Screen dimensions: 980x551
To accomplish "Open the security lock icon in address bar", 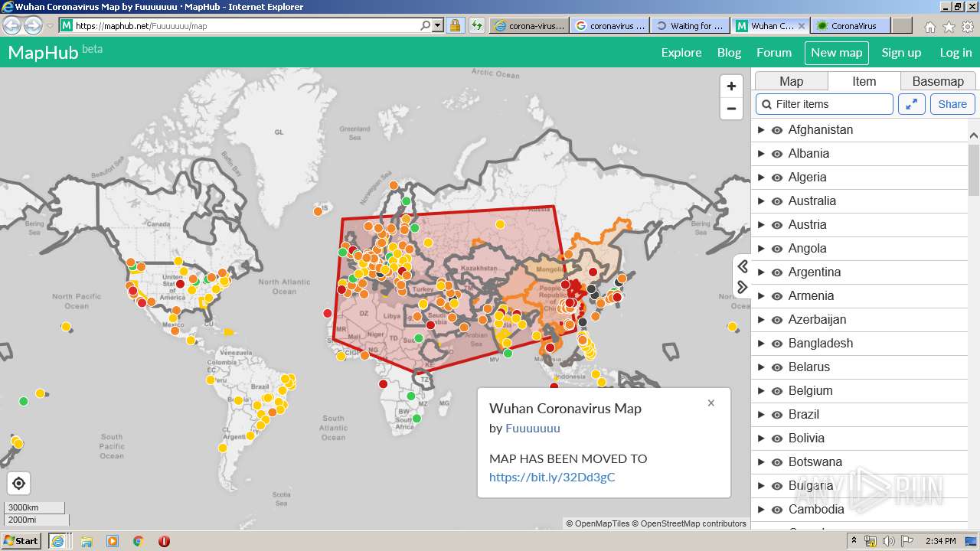I will point(455,25).
